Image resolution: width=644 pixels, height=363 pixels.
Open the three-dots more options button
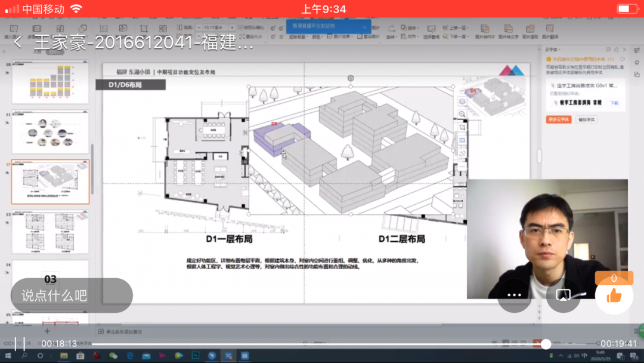(514, 295)
